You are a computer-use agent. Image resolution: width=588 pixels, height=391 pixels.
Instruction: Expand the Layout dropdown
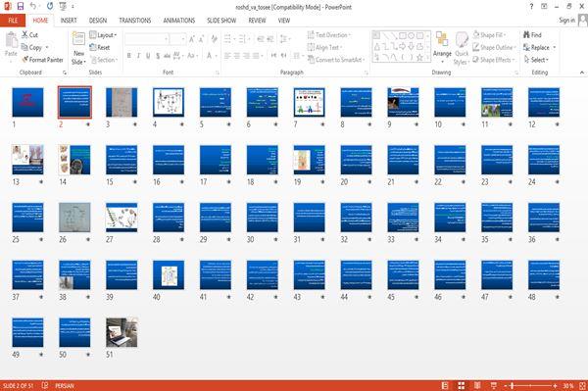[x=103, y=35]
